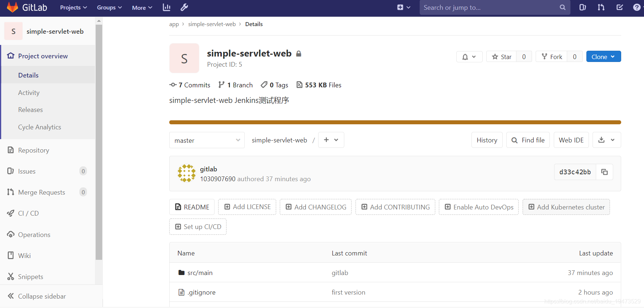Click Set up CI/CD

pos(198,226)
